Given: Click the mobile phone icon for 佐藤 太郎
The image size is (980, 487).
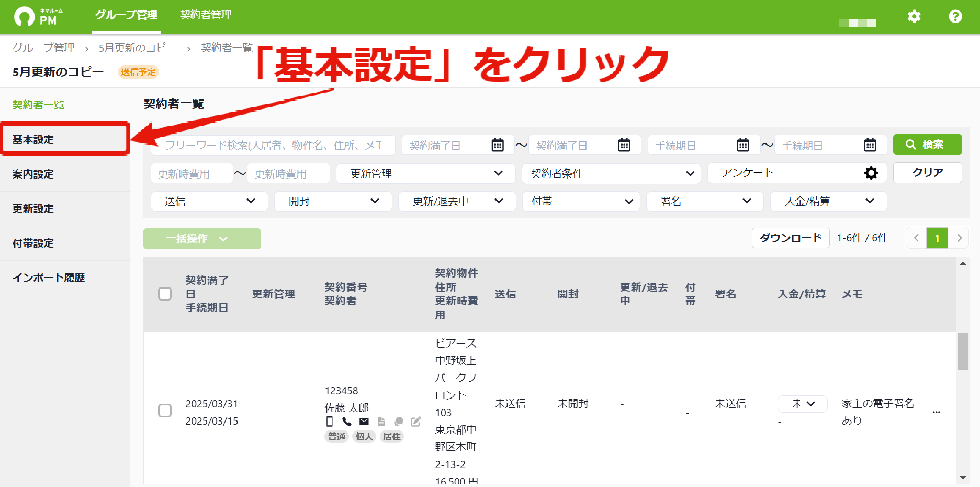Looking at the screenshot, I should (x=330, y=422).
